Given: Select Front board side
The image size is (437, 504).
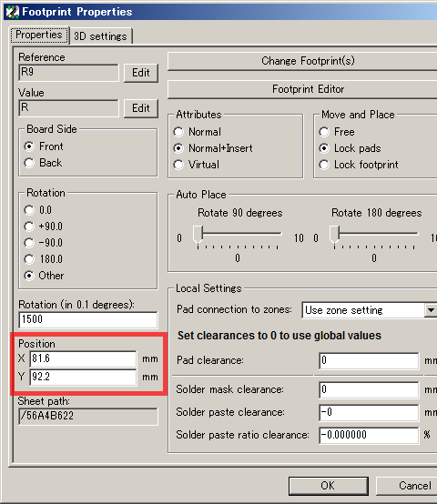Looking at the screenshot, I should 44,146.
